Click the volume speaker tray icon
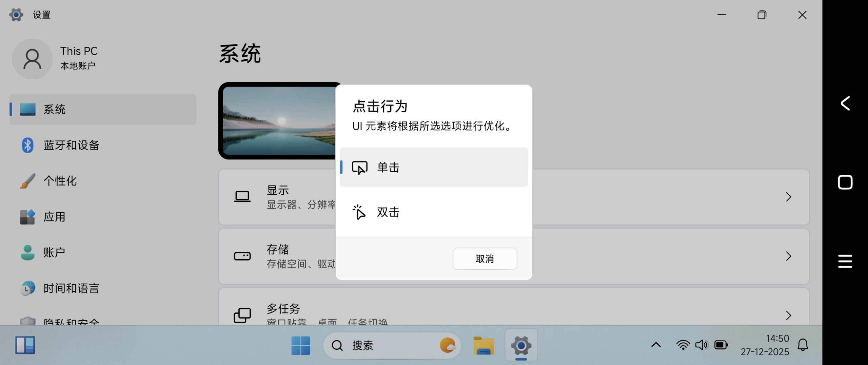Screen dimensions: 868x365 [702, 345]
